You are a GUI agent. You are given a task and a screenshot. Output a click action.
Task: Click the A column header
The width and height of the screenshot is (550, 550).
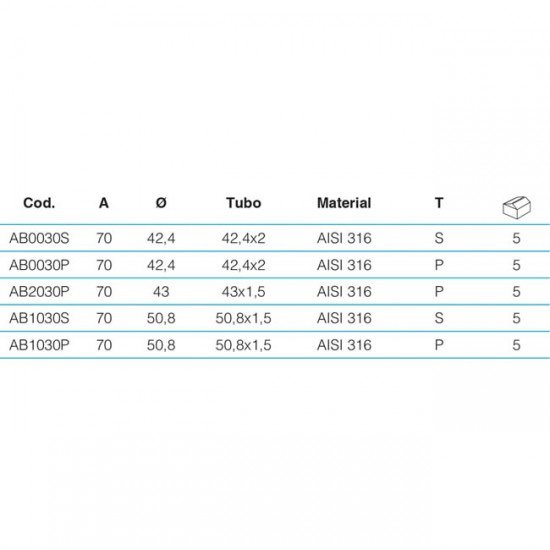tap(104, 203)
